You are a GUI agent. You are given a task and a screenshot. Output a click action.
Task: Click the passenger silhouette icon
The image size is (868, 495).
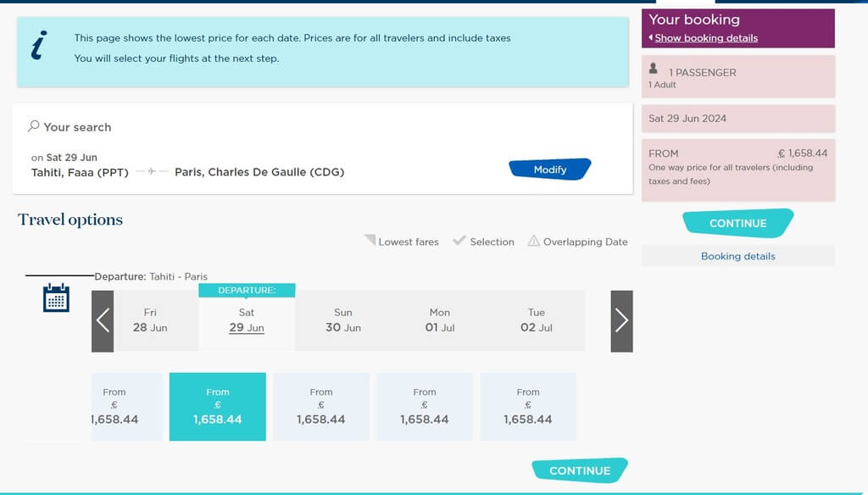[x=654, y=69]
